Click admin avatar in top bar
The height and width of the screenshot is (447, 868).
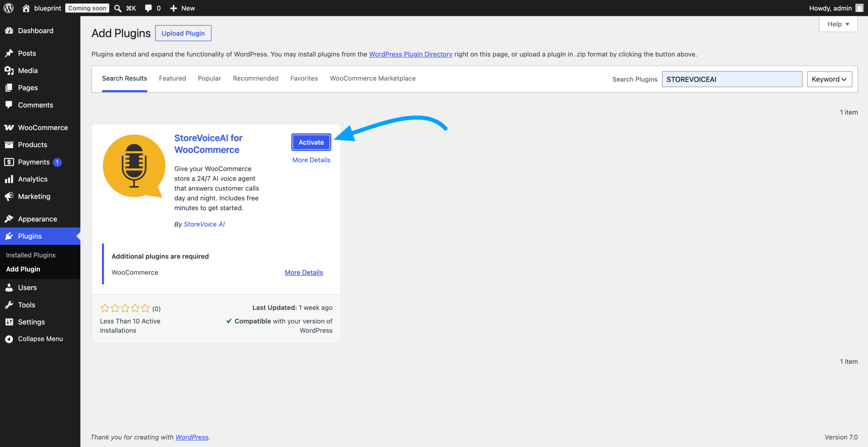pyautogui.click(x=859, y=8)
